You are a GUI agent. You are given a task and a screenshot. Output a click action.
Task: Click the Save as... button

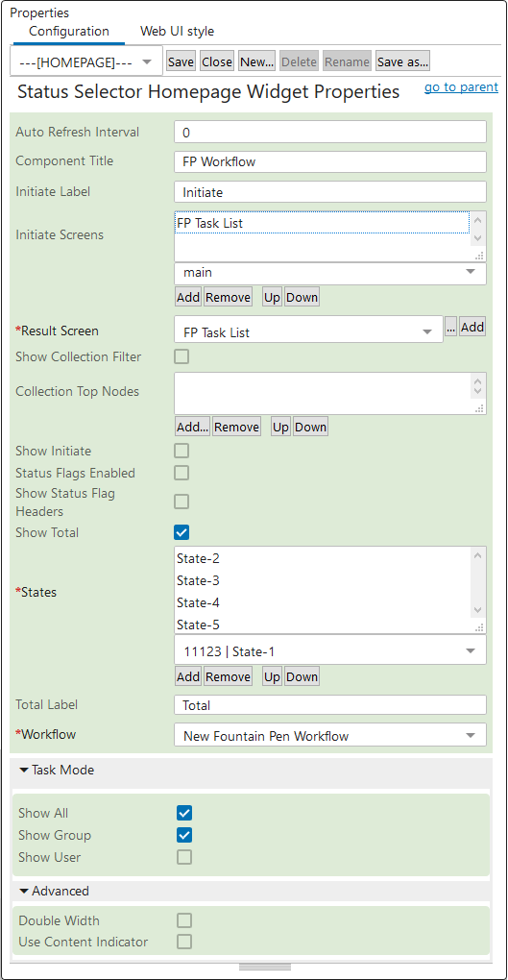pyautogui.click(x=402, y=61)
